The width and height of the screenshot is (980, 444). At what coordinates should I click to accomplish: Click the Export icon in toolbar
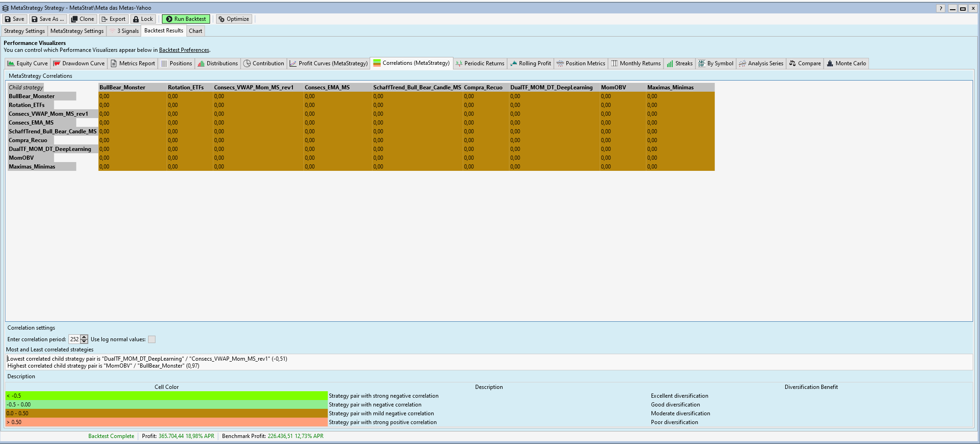coord(105,19)
